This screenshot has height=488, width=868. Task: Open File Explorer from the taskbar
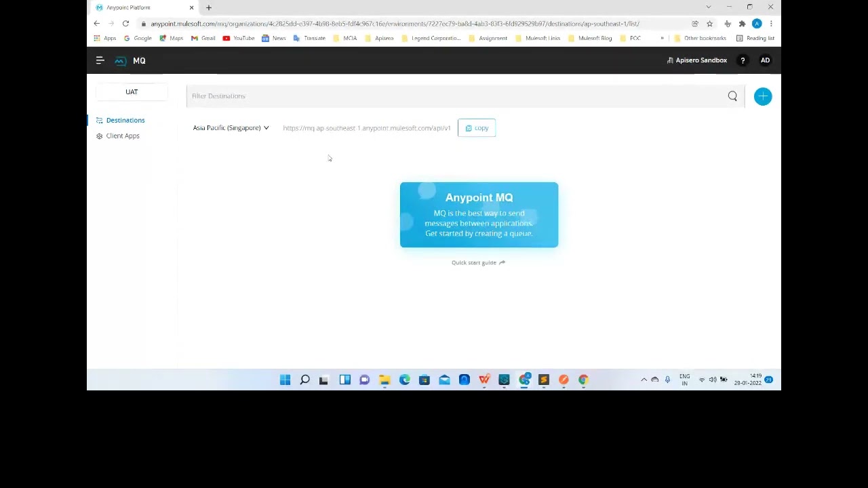tap(384, 380)
